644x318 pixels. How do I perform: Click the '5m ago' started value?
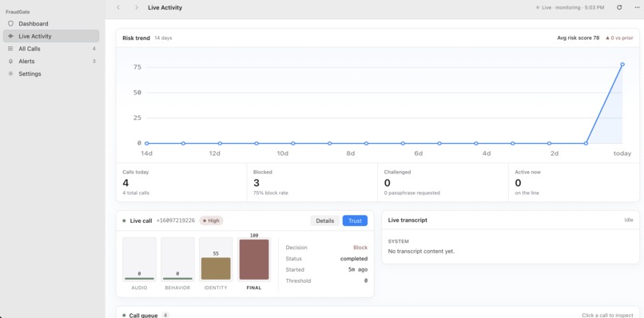coord(358,269)
